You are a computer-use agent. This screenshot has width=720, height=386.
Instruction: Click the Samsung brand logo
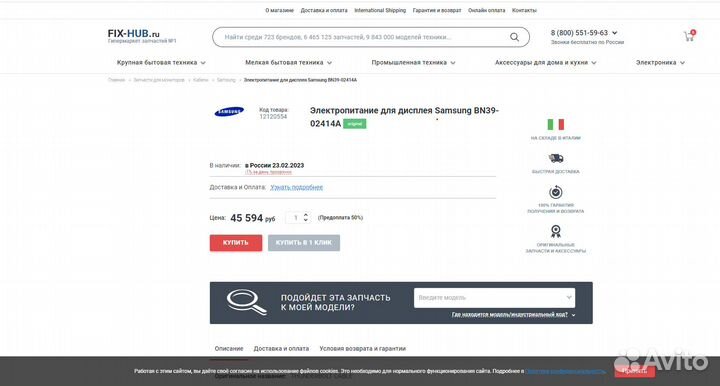[229, 112]
